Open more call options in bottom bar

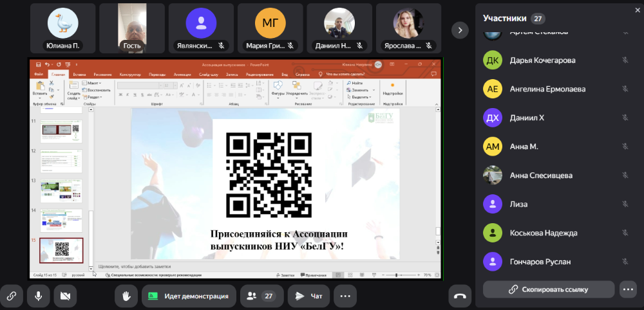[x=345, y=296]
